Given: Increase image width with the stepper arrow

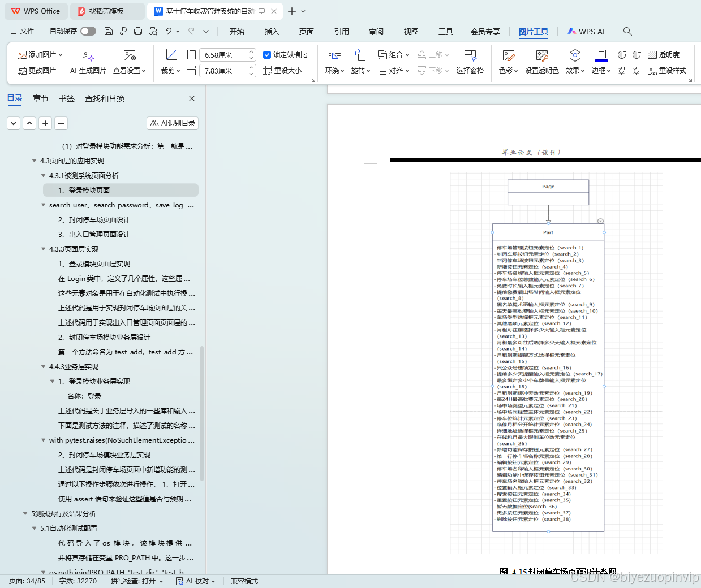Looking at the screenshot, I should (251, 51).
